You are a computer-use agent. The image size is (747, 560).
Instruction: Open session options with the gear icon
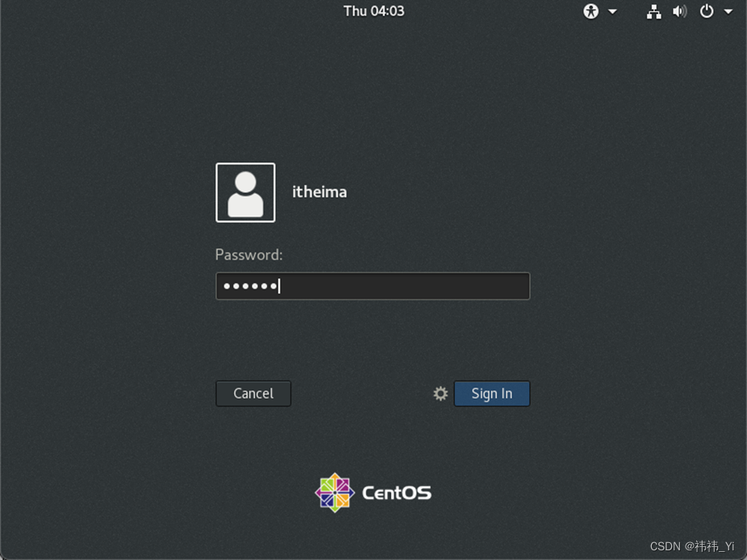[x=440, y=393]
